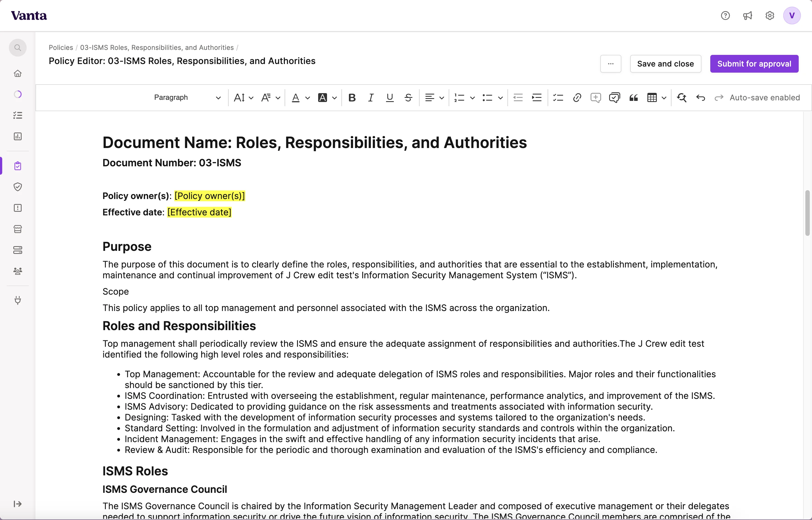This screenshot has height=520, width=812.
Task: Open the vendors storefront sidebar icon
Action: pos(17,229)
